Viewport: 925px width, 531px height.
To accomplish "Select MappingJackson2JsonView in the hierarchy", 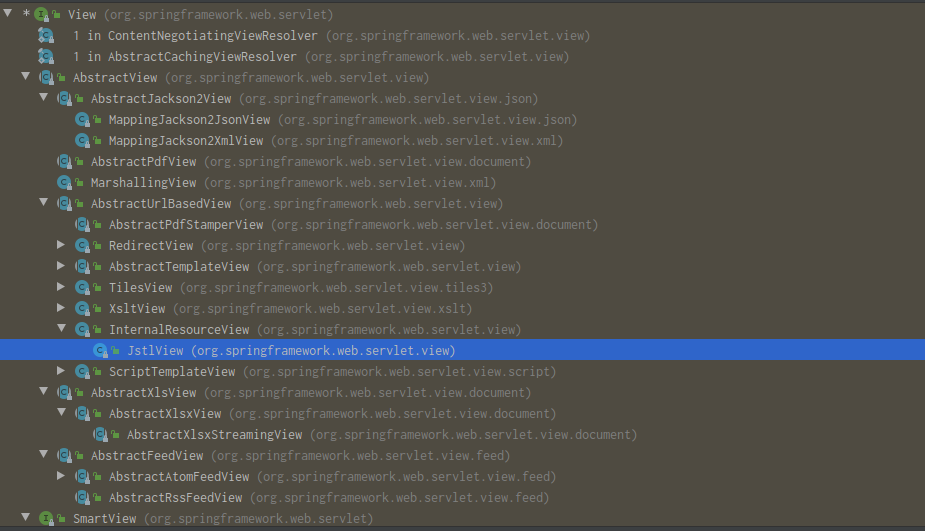I will (x=189, y=120).
